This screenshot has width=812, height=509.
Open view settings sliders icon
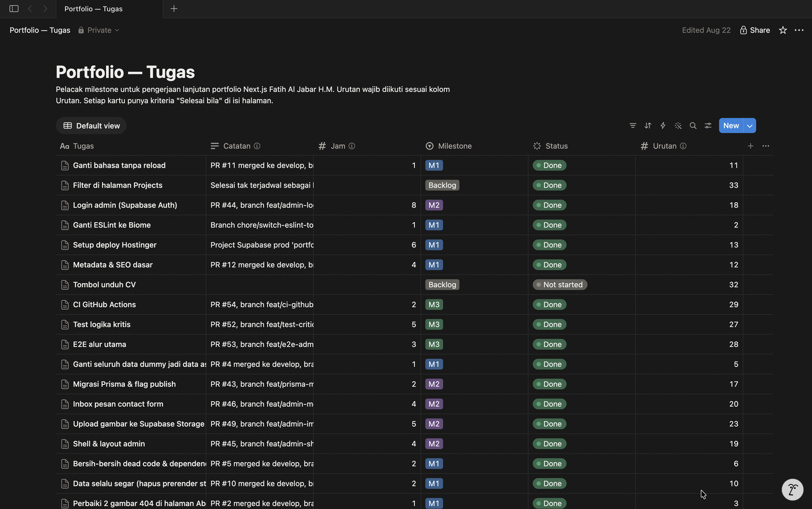pyautogui.click(x=708, y=126)
